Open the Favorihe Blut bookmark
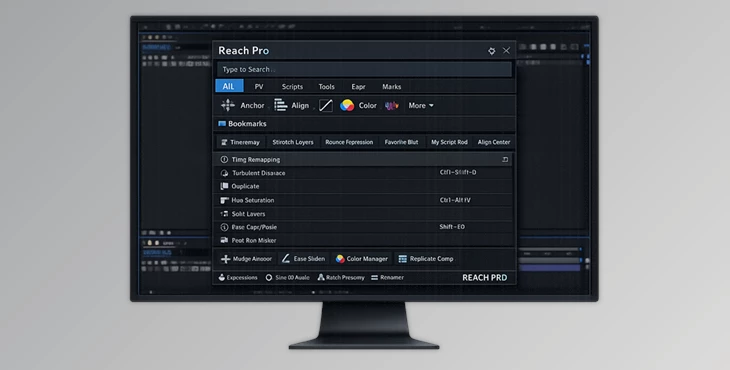Image resolution: width=730 pixels, height=370 pixels. [x=401, y=142]
